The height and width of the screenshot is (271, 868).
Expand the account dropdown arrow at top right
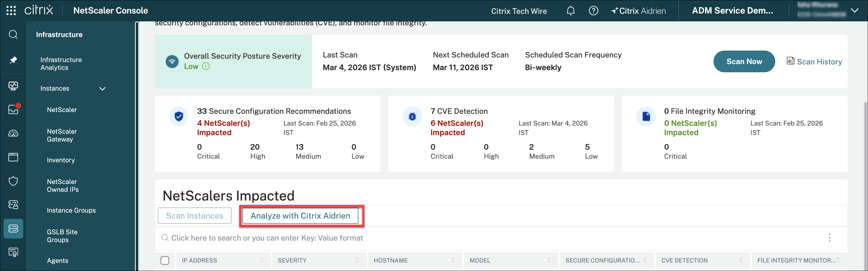coord(854,11)
